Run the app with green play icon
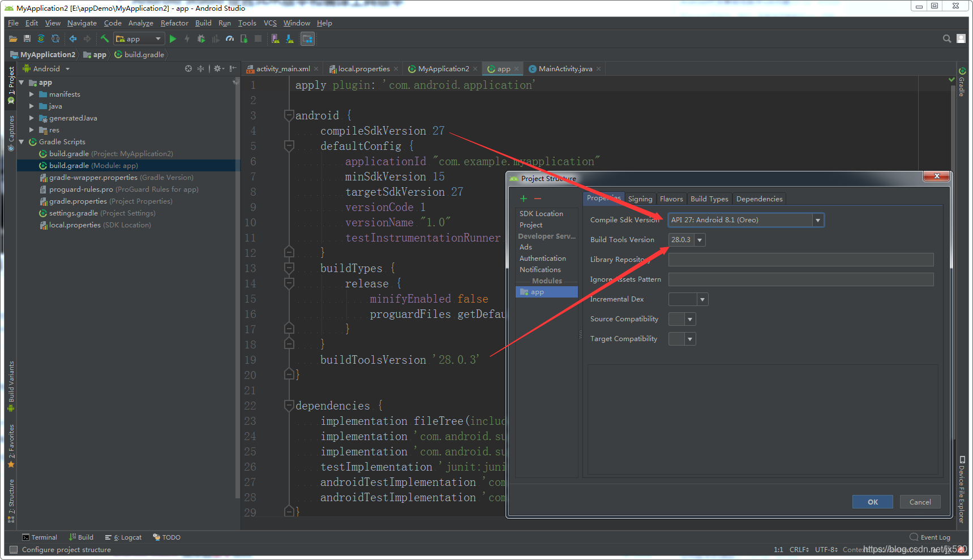 click(173, 39)
